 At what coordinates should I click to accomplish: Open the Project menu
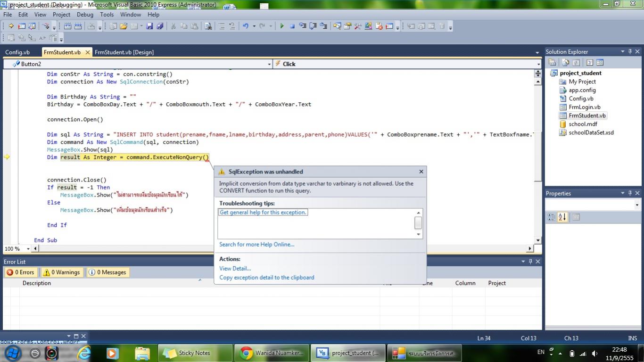pos(61,14)
